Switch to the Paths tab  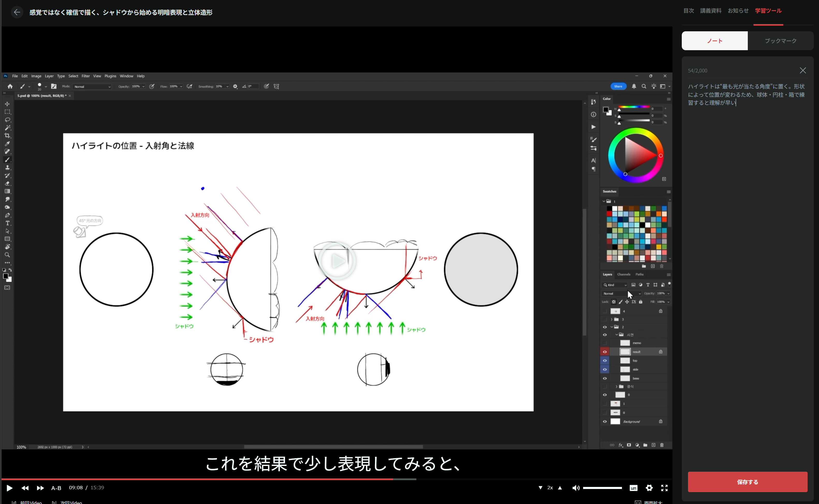click(x=639, y=274)
